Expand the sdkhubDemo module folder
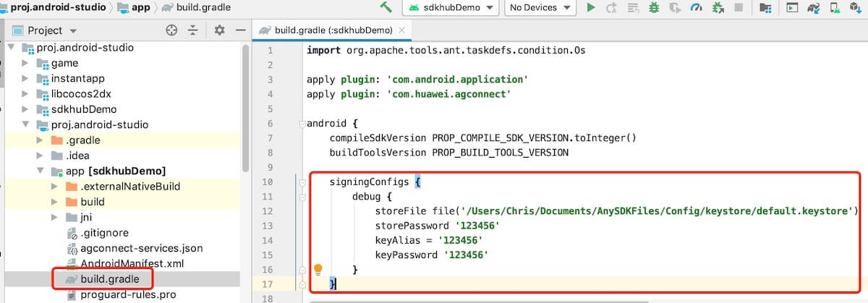The width and height of the screenshot is (868, 303). pyautogui.click(x=25, y=109)
